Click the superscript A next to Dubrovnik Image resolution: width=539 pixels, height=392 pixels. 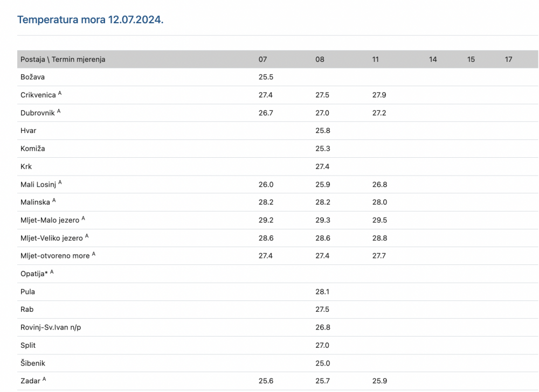click(59, 111)
